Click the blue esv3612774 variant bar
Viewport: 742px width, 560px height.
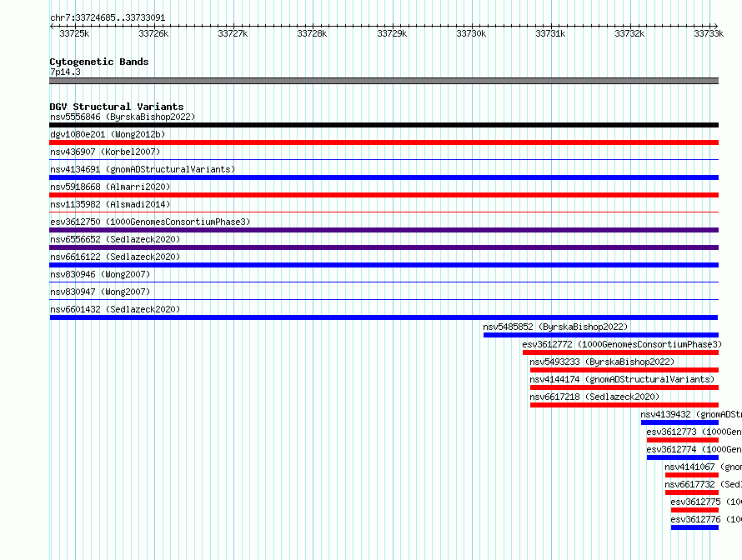click(682, 457)
